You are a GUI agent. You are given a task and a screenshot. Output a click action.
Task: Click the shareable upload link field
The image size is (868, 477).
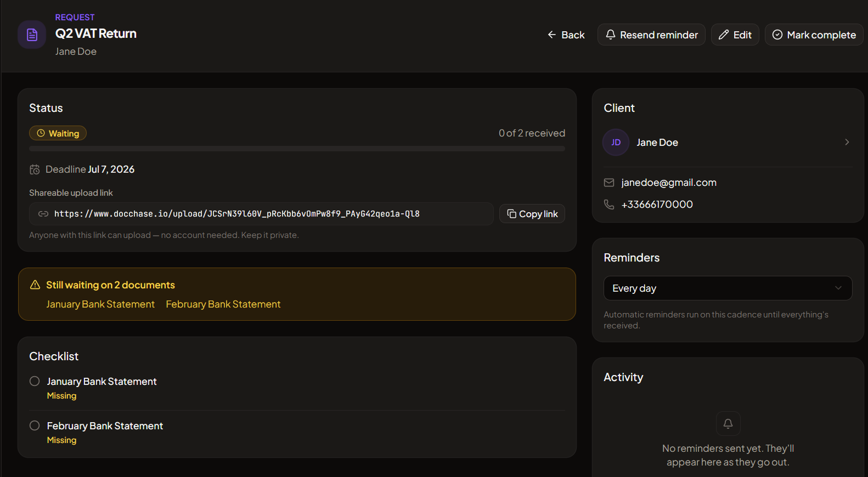tap(261, 214)
